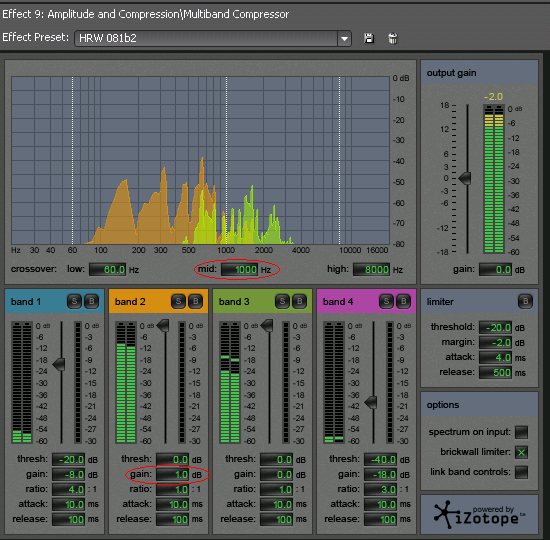Save the current effect preset

[x=369, y=38]
